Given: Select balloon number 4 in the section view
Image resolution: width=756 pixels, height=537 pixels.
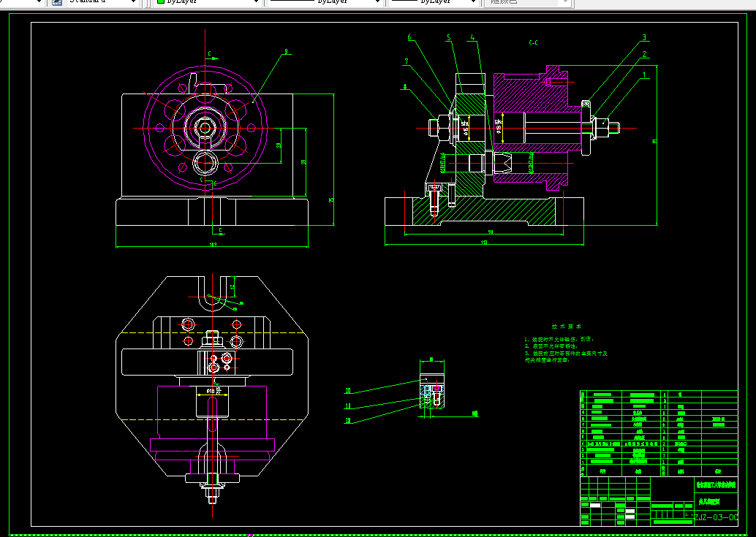Looking at the screenshot, I should pos(472,37).
